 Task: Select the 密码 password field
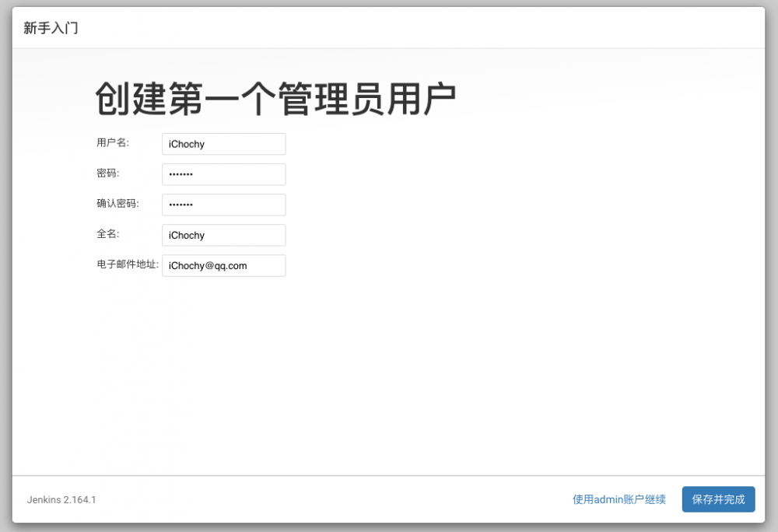223,173
